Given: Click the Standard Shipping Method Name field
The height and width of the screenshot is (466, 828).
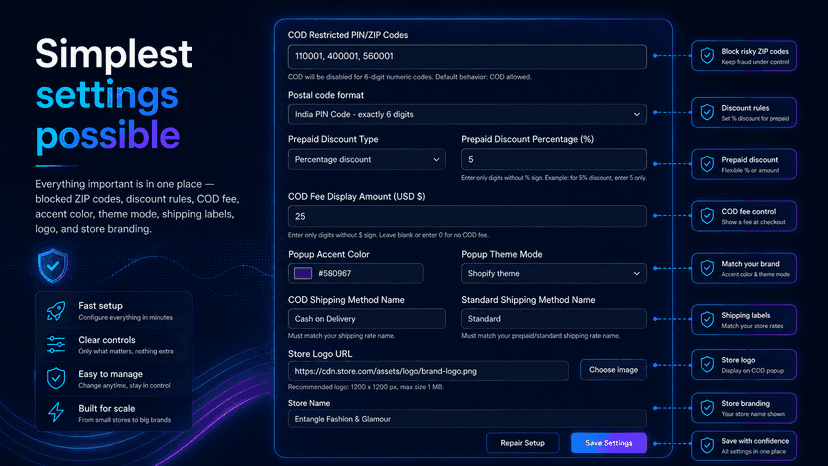Looking at the screenshot, I should pyautogui.click(x=553, y=319).
